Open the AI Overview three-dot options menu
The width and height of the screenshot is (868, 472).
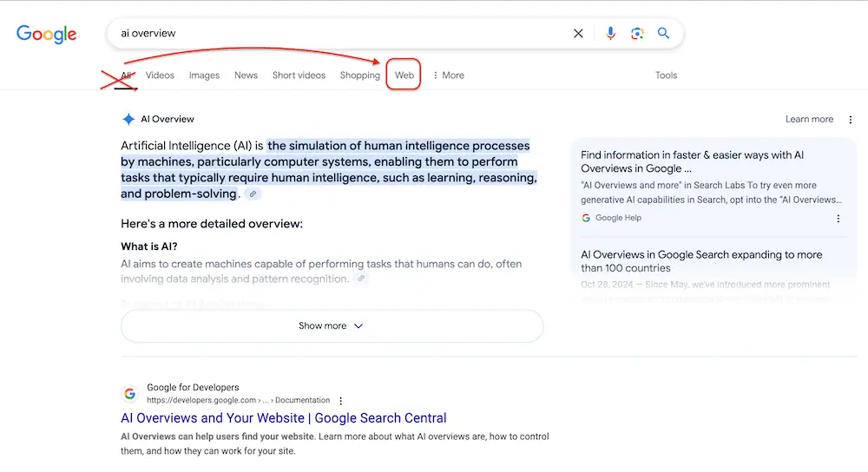[851, 120]
